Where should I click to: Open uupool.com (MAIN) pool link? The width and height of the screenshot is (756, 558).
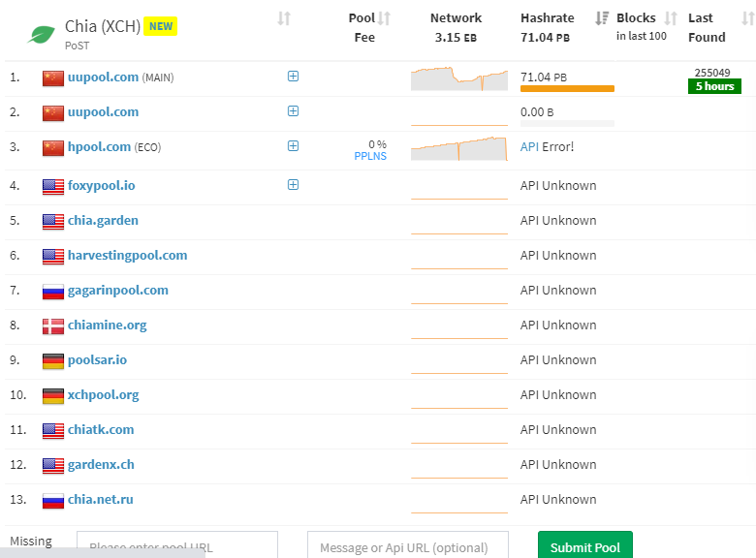tap(103, 77)
